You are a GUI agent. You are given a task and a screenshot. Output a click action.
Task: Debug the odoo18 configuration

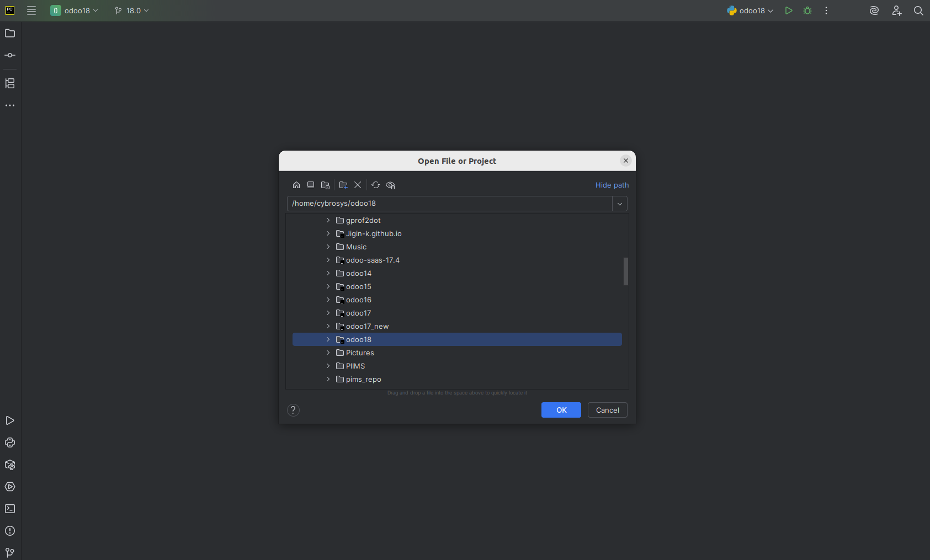tap(807, 10)
